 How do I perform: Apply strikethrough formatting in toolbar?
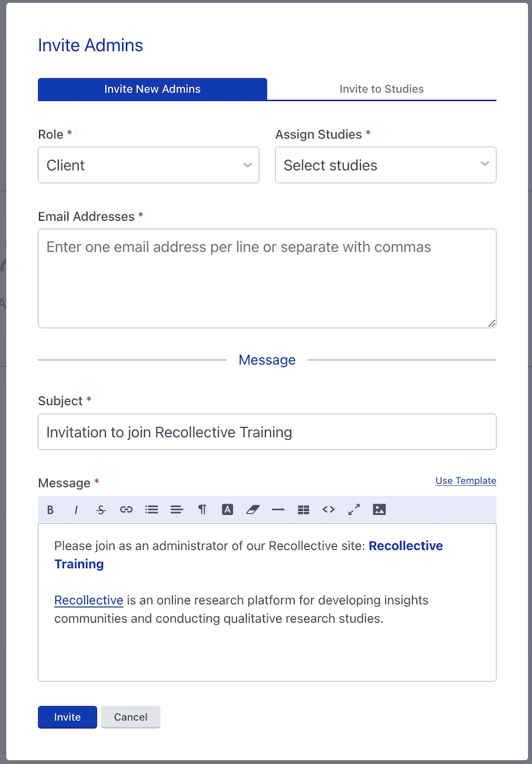101,510
